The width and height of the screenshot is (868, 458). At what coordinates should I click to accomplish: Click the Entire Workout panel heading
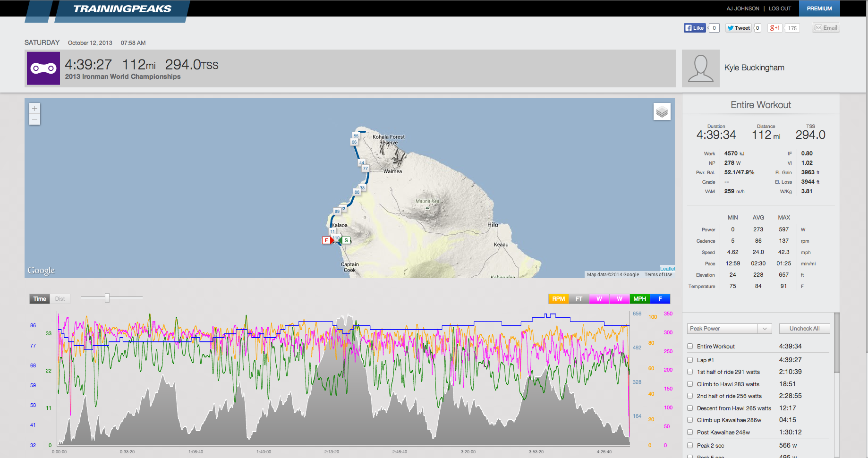[761, 105]
